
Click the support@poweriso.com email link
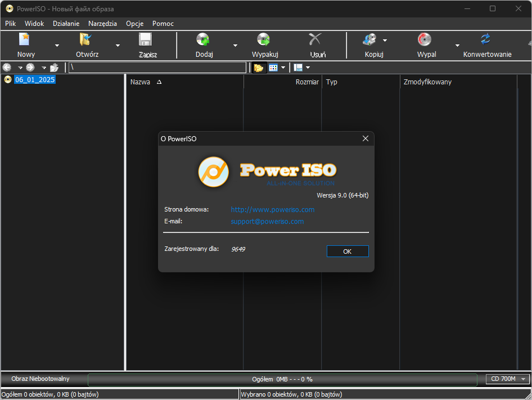coord(267,222)
